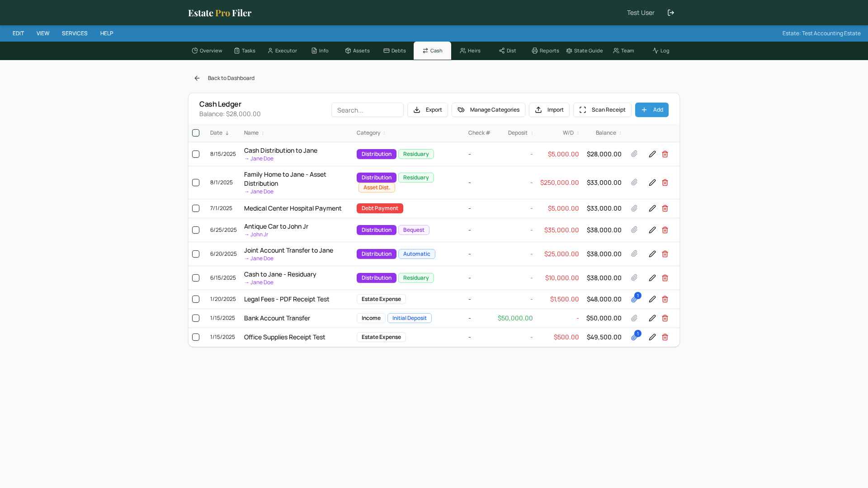Open the VIEW menu

pos(43,33)
